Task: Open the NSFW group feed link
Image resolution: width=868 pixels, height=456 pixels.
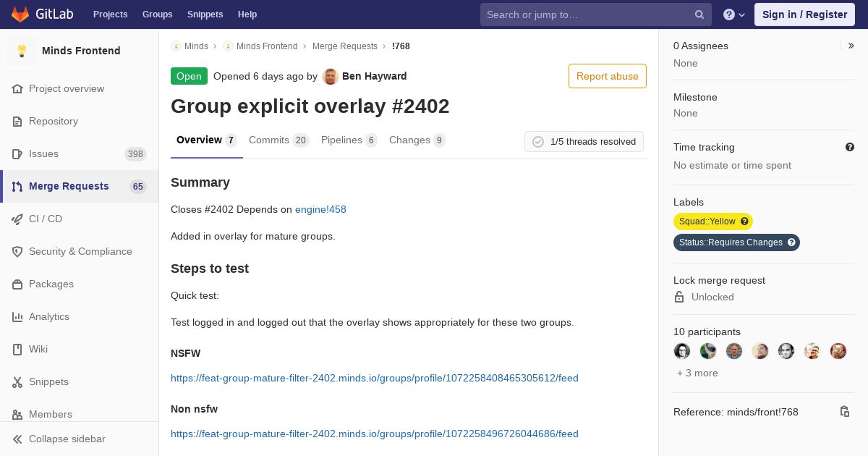Action: 375,378
